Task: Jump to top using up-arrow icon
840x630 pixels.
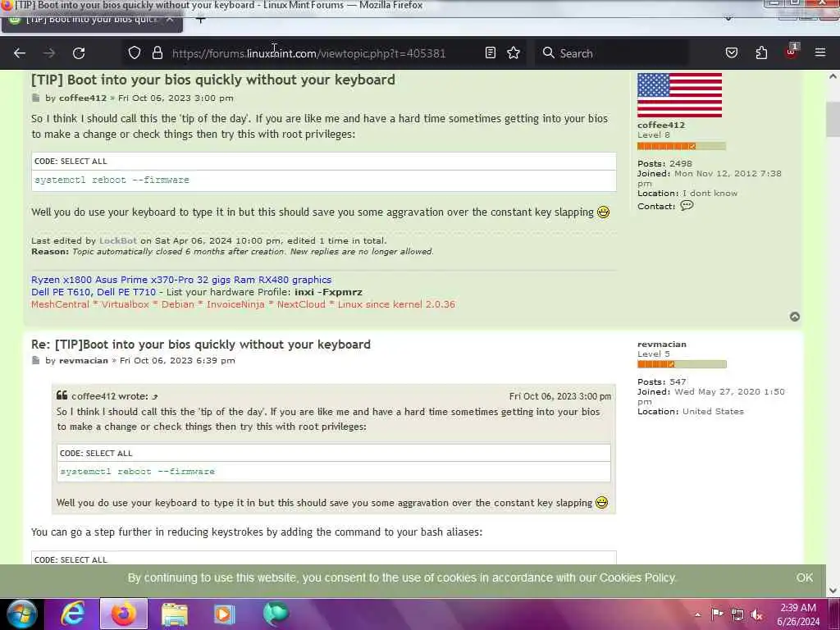Action: pyautogui.click(x=794, y=317)
